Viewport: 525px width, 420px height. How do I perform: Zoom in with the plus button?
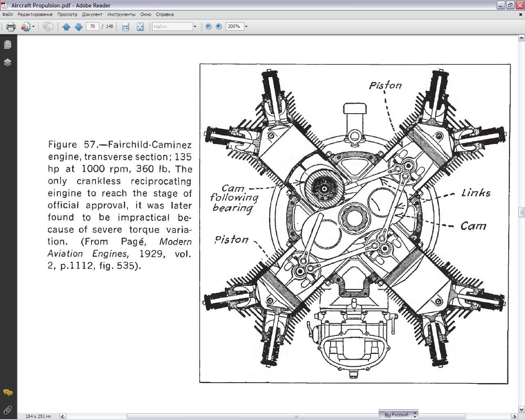pyautogui.click(x=219, y=26)
